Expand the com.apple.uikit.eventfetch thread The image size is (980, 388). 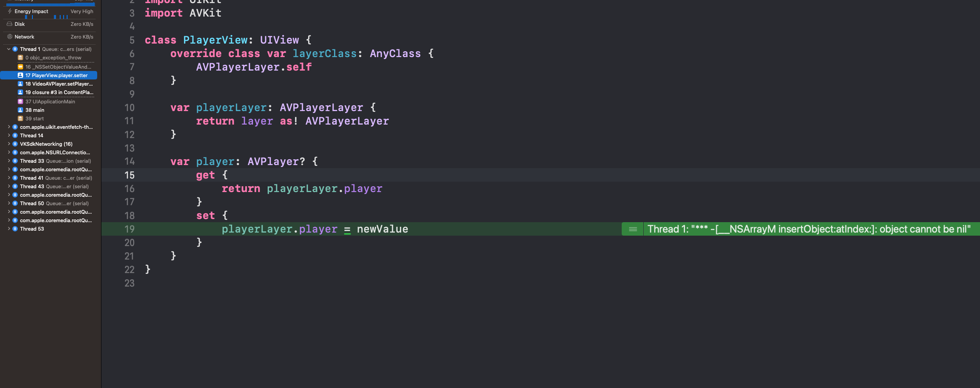[9, 127]
